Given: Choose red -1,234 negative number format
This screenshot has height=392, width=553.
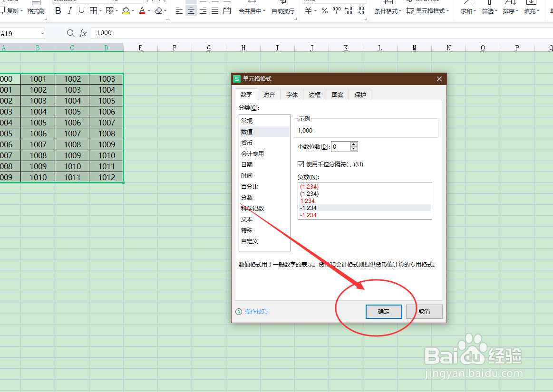Looking at the screenshot, I should (x=365, y=215).
